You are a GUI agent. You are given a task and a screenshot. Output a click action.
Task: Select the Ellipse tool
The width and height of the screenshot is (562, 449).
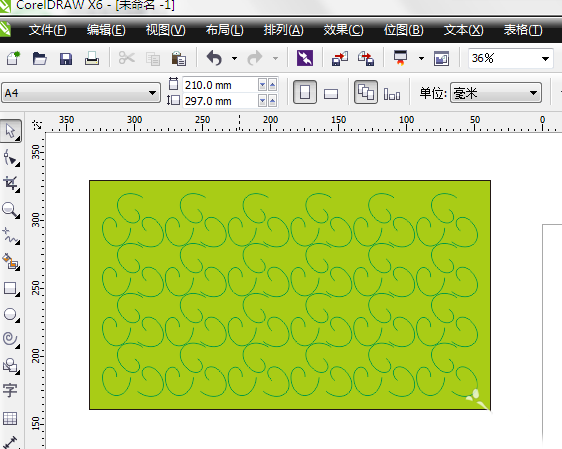pos(11,314)
